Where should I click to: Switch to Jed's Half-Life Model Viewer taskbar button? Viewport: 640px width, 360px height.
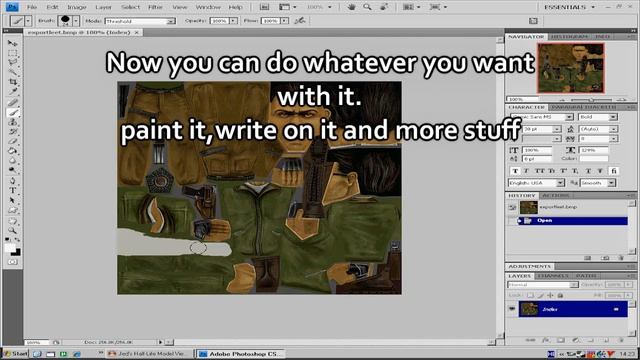click(147, 353)
